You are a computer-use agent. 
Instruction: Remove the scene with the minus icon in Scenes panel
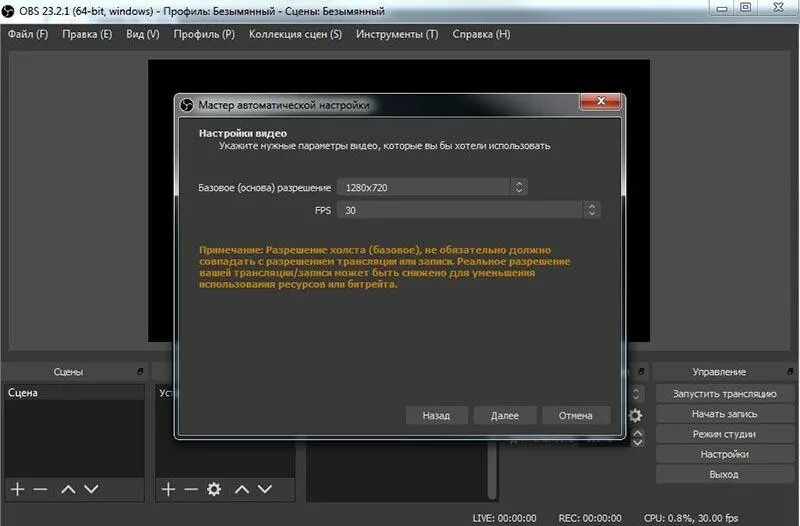40,489
